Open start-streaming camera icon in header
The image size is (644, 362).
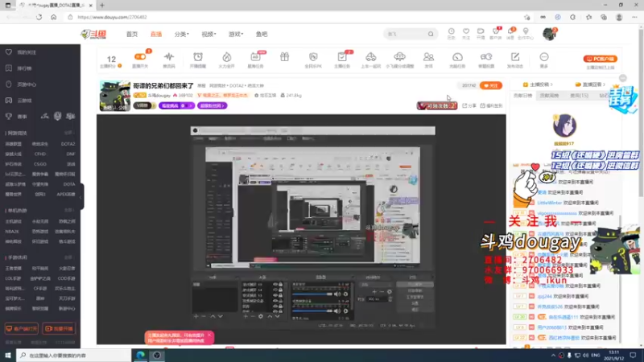(481, 34)
